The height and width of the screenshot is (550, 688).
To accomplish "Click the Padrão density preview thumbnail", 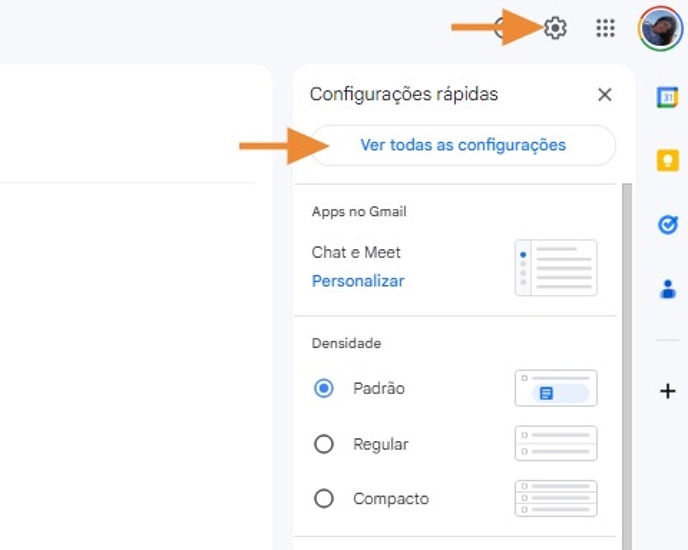I will pyautogui.click(x=555, y=388).
